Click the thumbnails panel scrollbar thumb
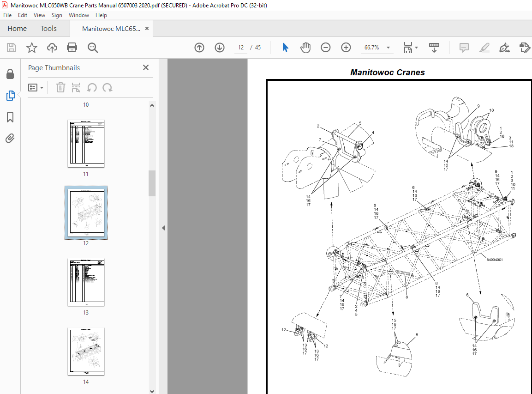 [x=152, y=183]
